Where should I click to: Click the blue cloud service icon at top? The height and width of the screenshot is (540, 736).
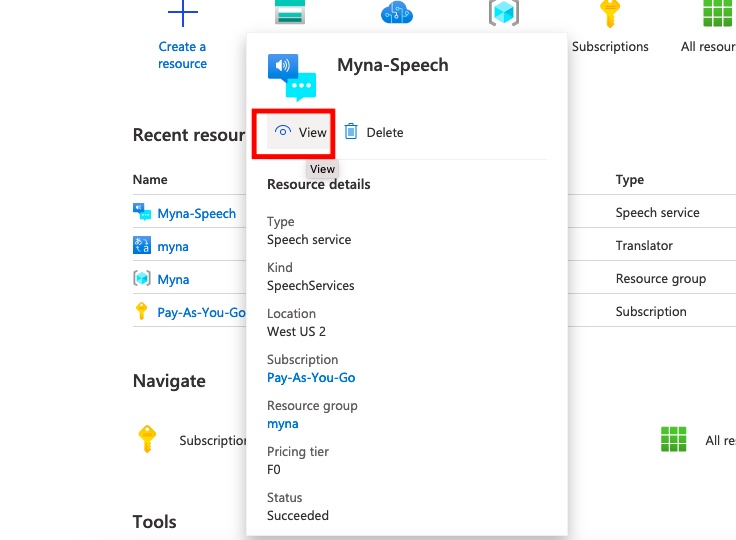click(397, 12)
